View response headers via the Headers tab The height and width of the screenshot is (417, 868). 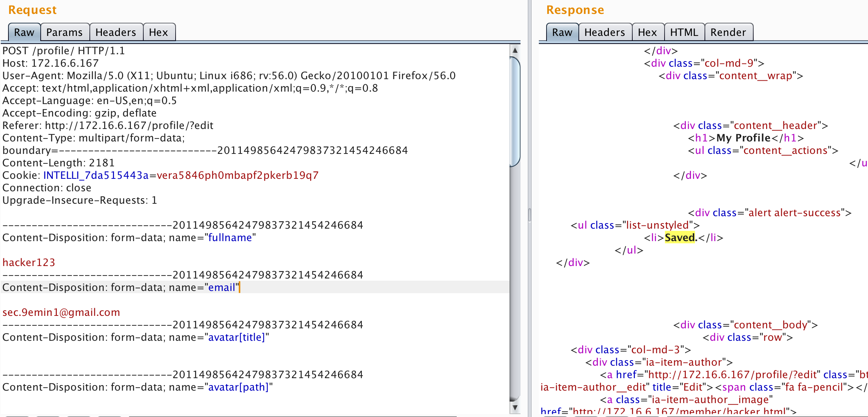(x=605, y=32)
